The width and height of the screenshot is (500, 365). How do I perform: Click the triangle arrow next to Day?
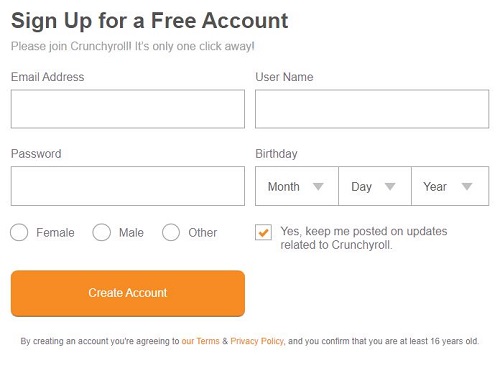[x=390, y=186]
